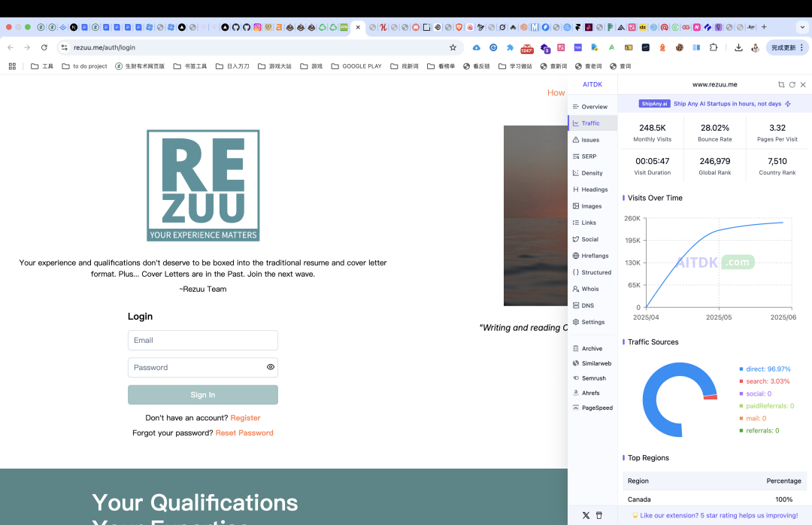Click the browser profile avatar

(x=756, y=47)
